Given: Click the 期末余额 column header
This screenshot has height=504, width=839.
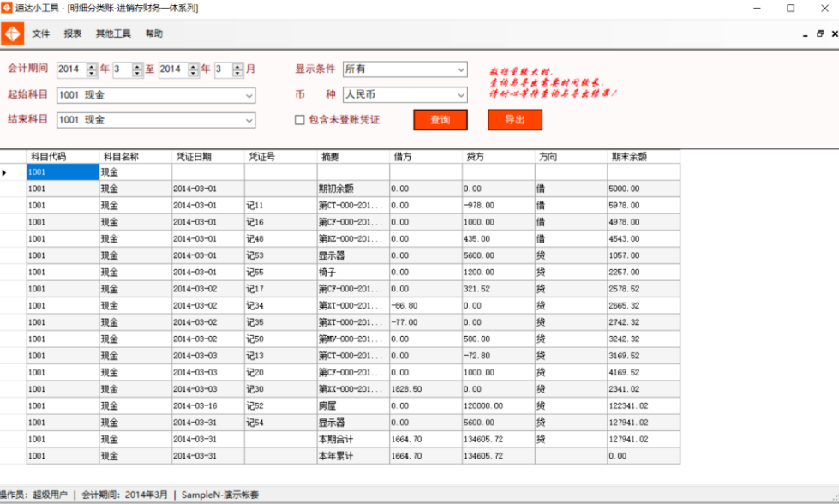Looking at the screenshot, I should pyautogui.click(x=643, y=157).
